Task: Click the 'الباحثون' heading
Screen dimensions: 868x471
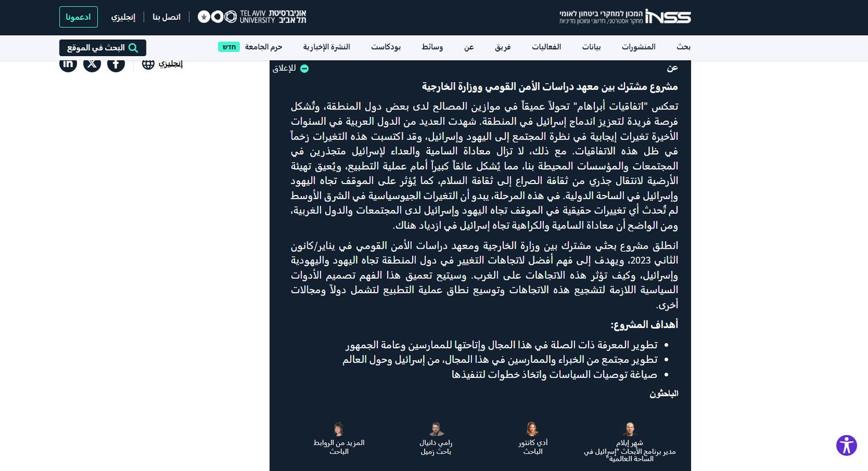Action: 664,393
